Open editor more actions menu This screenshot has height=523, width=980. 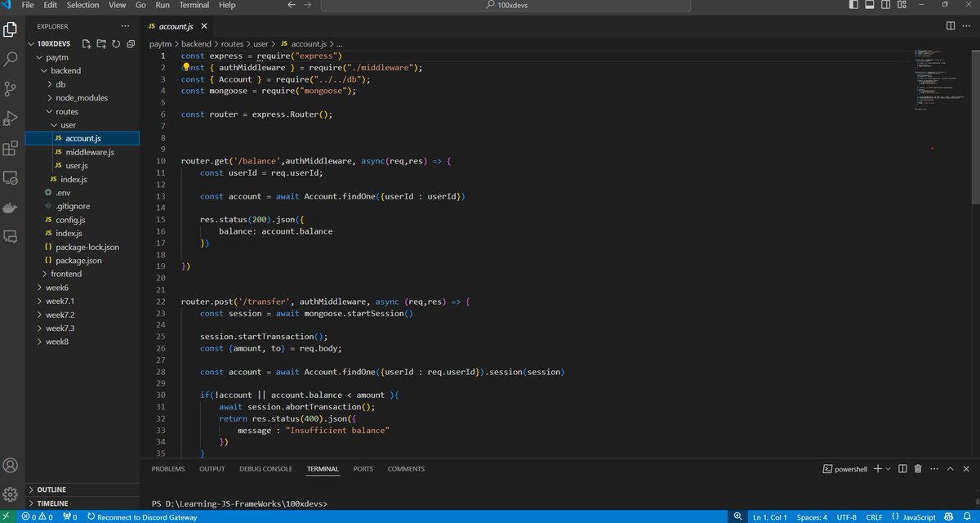coord(967,26)
